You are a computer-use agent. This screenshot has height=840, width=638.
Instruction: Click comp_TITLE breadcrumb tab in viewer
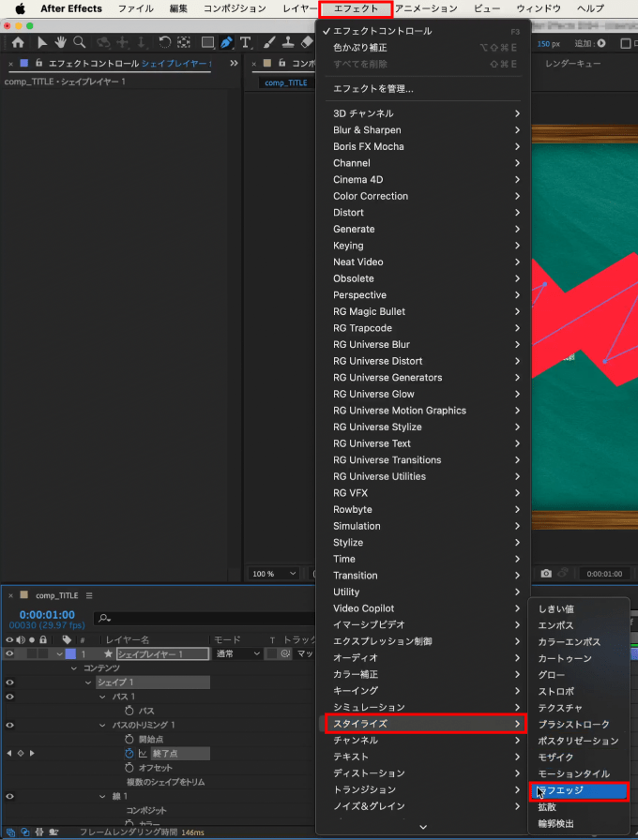point(286,82)
